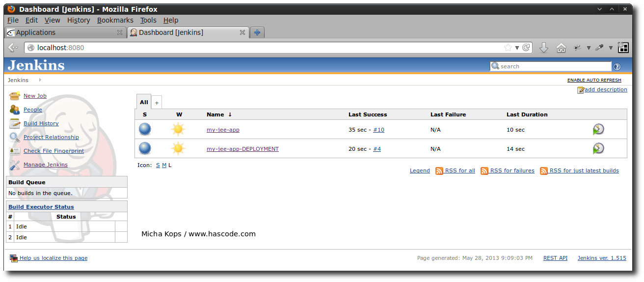Click the New Job icon in sidebar

tap(14, 96)
